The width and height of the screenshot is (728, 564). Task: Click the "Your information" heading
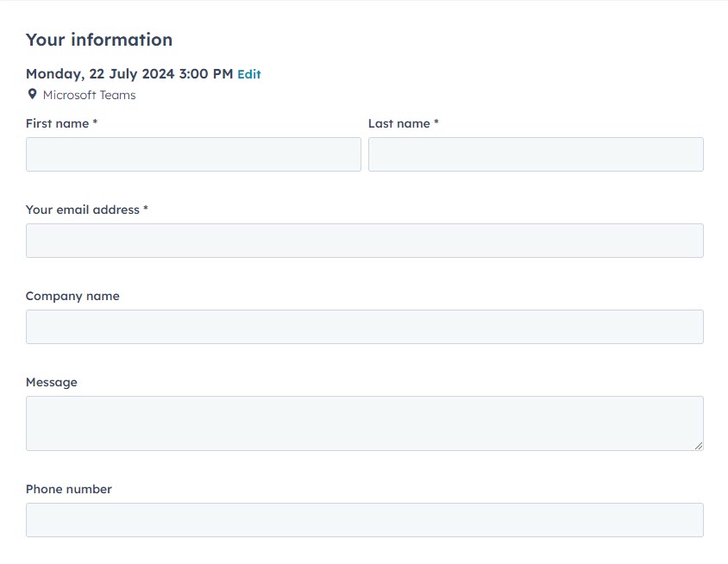(x=98, y=40)
